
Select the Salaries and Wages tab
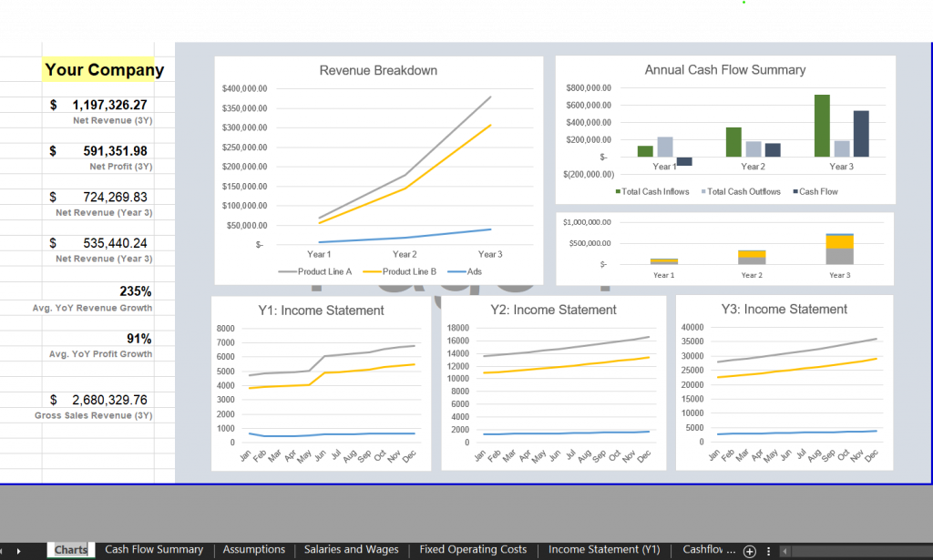pyautogui.click(x=352, y=550)
